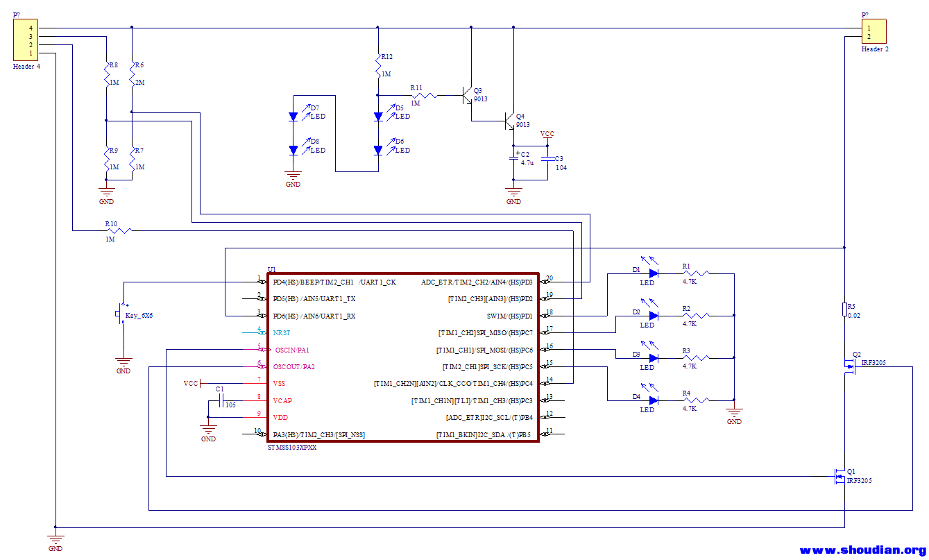Select the VCAP pin label

click(282, 400)
